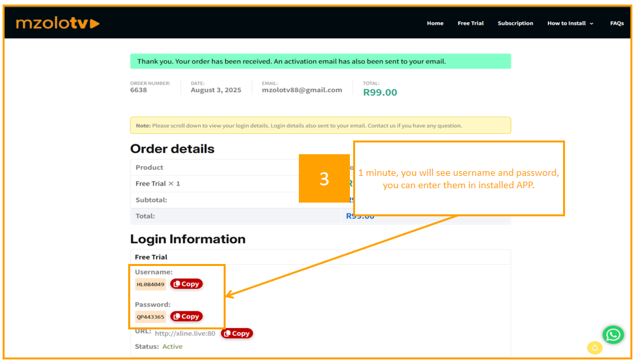Open the Subscription page
Viewport: 635px width, 364px height.
click(515, 24)
